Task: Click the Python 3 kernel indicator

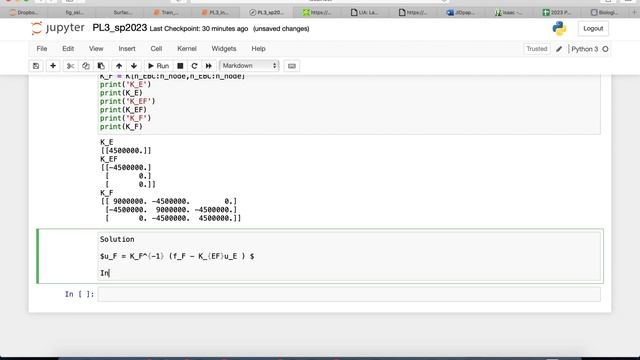Action: tap(584, 49)
